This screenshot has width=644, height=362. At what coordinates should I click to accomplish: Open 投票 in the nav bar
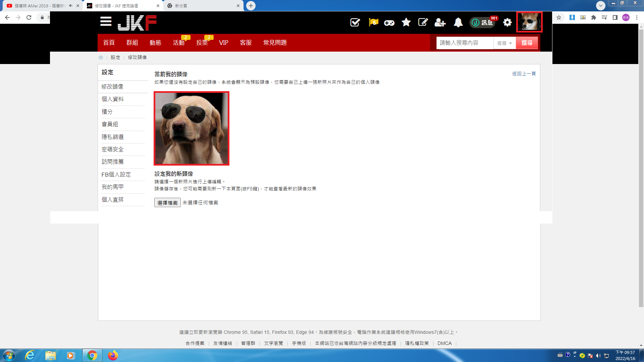[x=202, y=43]
